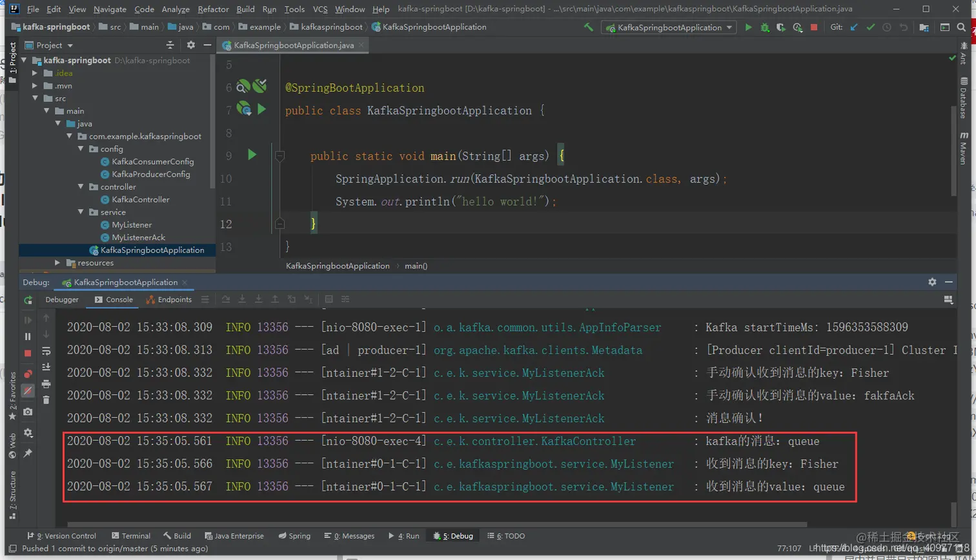Open the profiler run icon in the toolbar
Viewport: 976px width, 560px height.
[798, 27]
